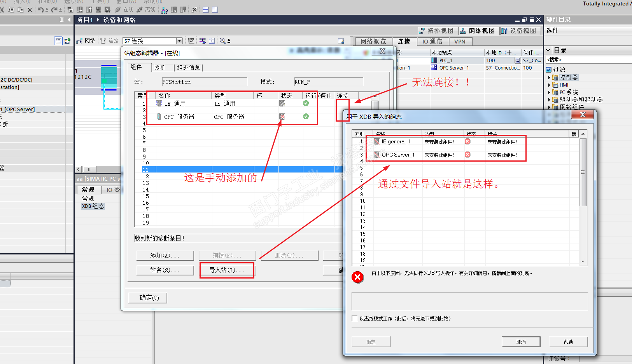Screen dimensions: 632x364
Task: Collapse the 目录 section in hardware catalog
Action: (548, 50)
